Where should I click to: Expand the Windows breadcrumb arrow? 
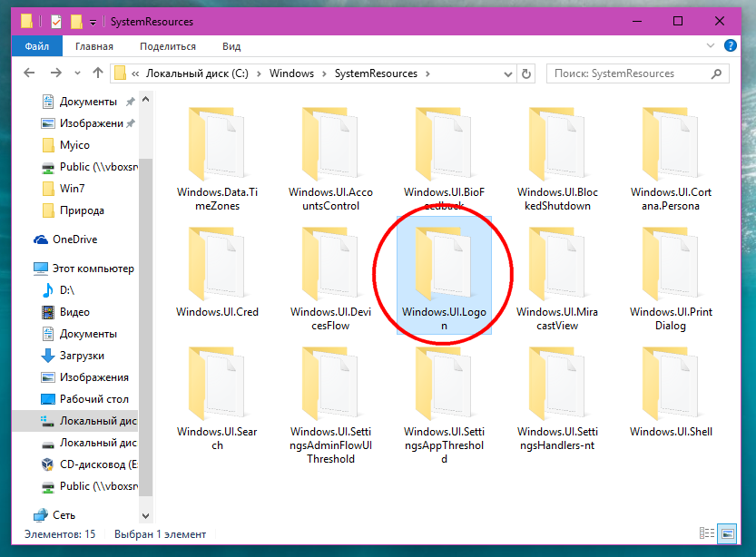click(x=324, y=73)
